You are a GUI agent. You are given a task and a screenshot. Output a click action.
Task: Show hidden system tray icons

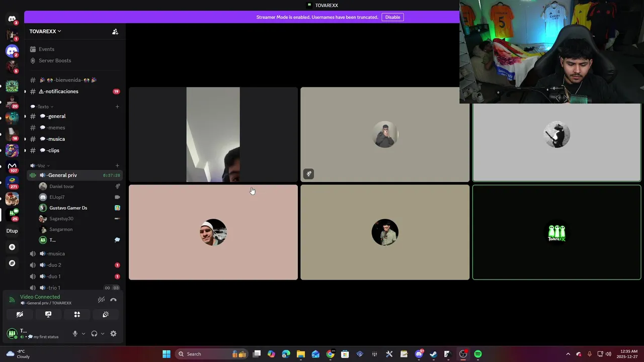[568, 354]
